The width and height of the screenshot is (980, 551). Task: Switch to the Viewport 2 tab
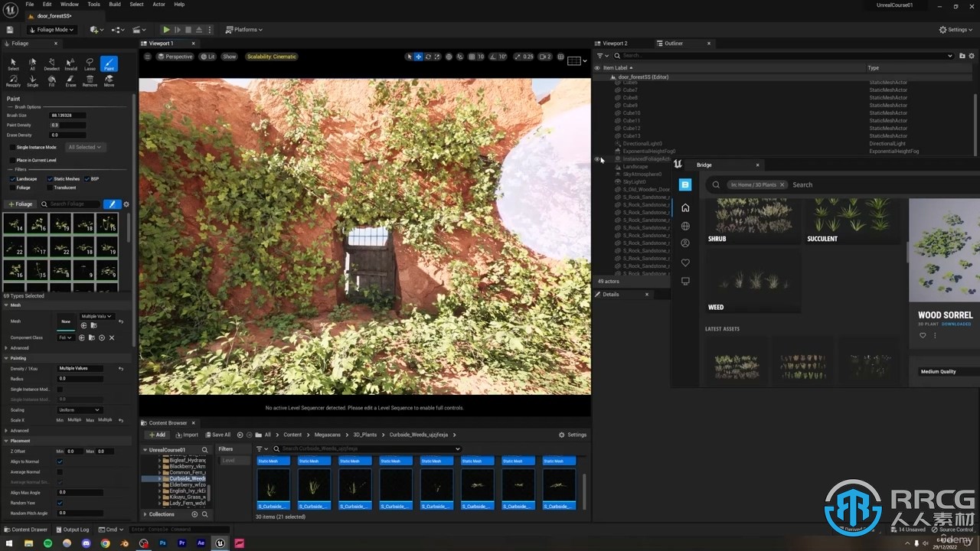[x=615, y=44]
